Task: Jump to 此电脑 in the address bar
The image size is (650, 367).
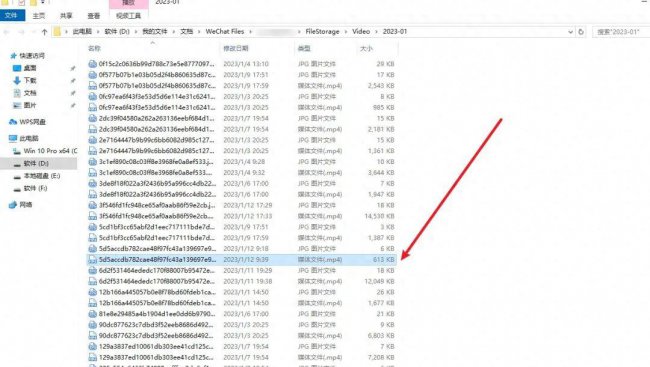Action: (x=82, y=32)
